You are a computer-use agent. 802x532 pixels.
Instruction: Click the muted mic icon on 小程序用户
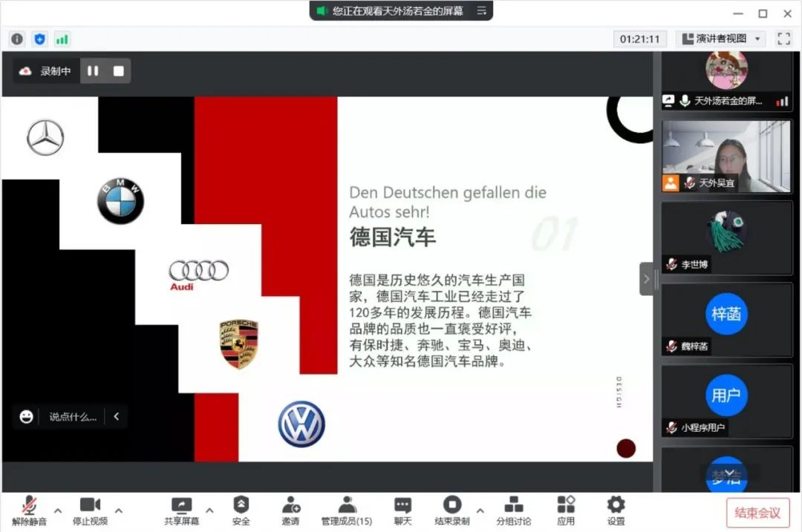coord(672,427)
